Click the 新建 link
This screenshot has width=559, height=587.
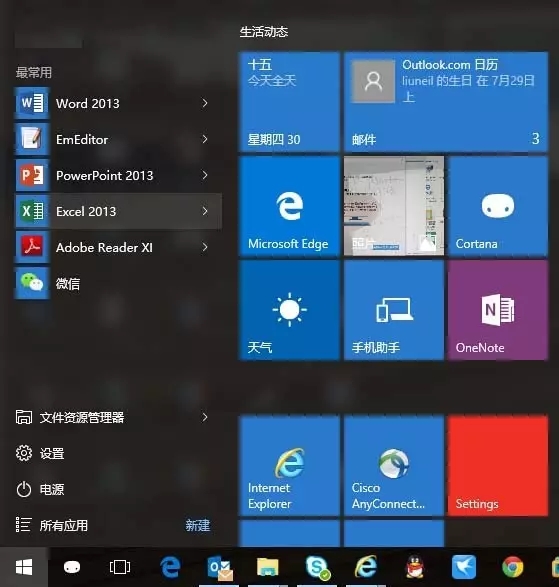point(198,526)
